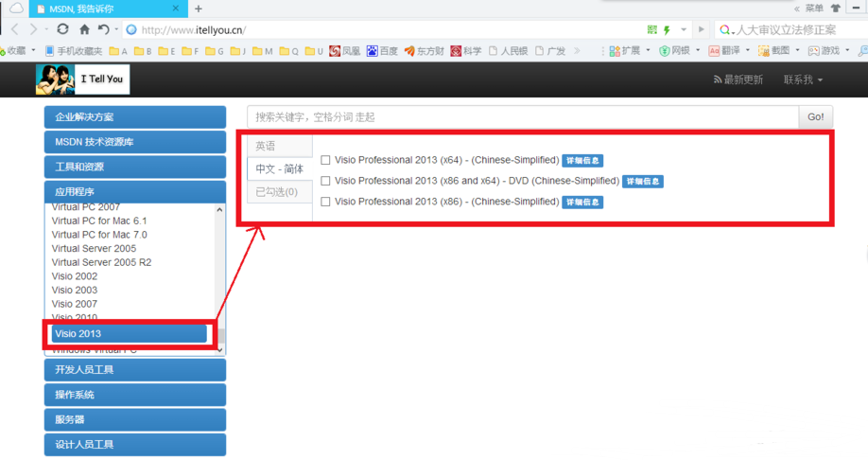Switch to the 英语 language tab
868x460 pixels.
click(266, 146)
